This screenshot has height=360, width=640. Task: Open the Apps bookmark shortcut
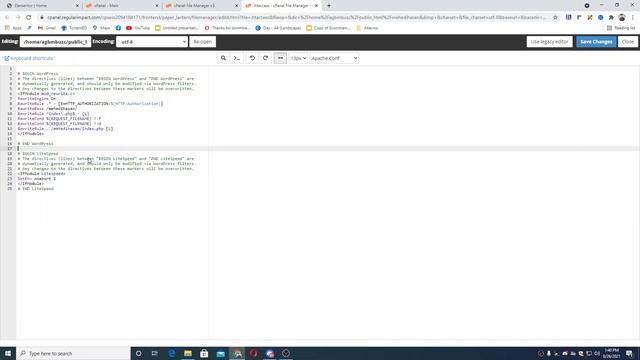[13, 28]
